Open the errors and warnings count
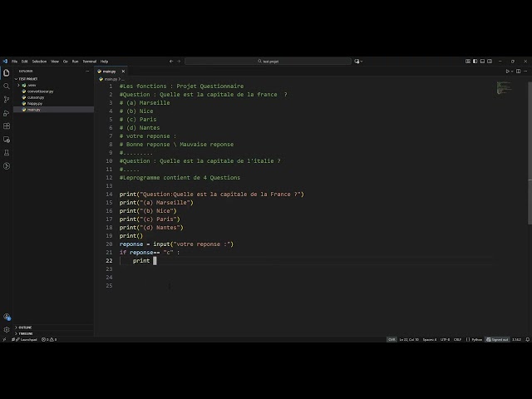Viewport: 532px width, 399px height. 49,339
